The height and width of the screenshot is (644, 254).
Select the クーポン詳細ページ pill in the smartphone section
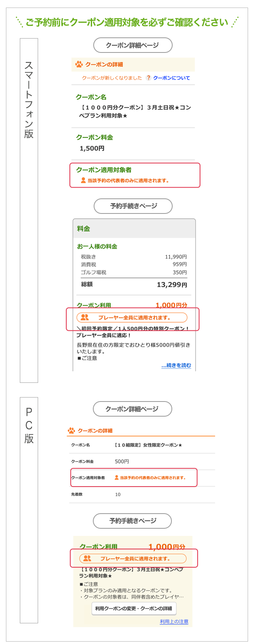tap(133, 45)
